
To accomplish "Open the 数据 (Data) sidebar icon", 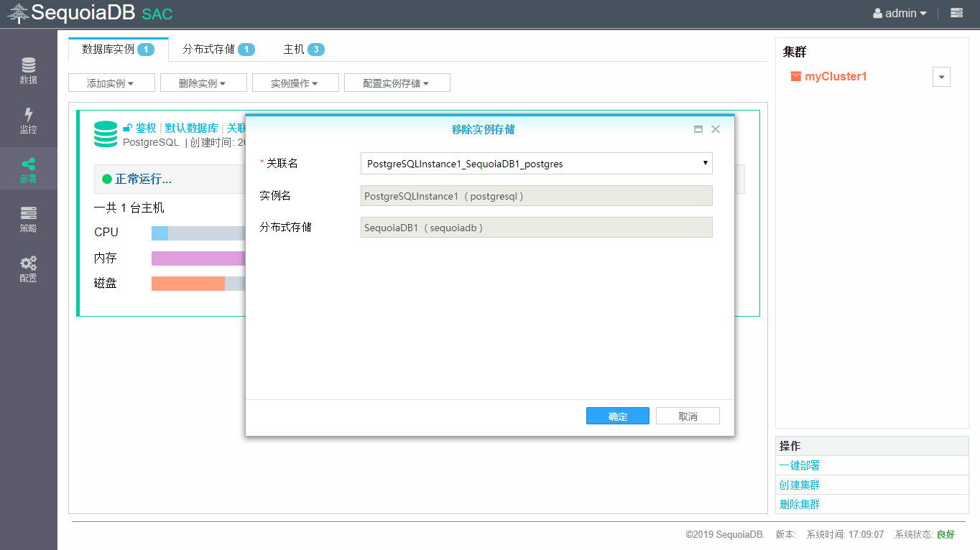I will click(28, 70).
